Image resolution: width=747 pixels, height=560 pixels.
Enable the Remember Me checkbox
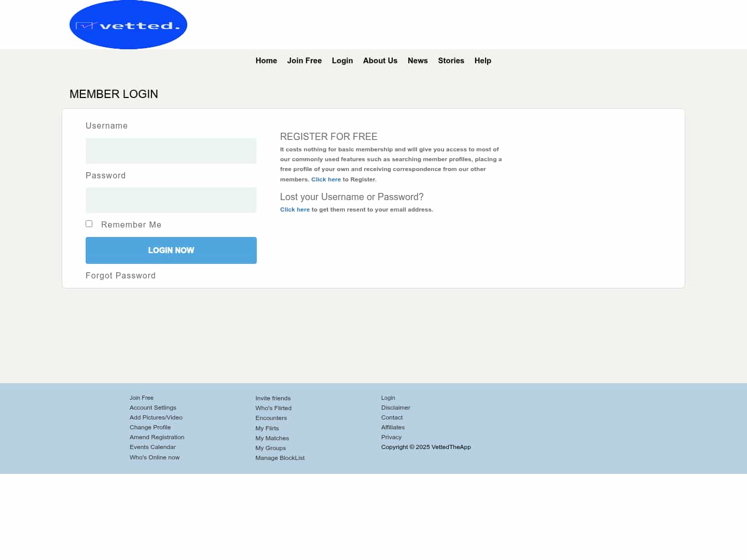89,223
